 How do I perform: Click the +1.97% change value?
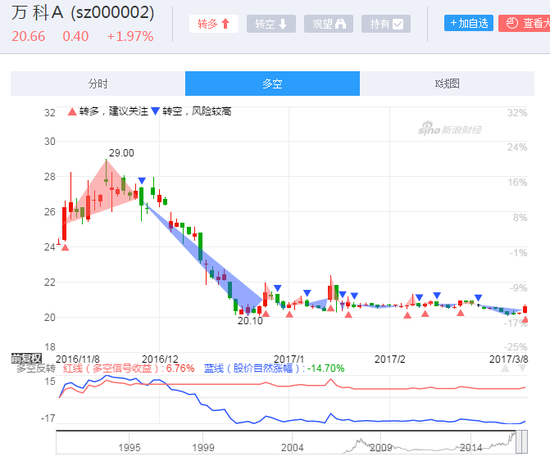(x=130, y=36)
